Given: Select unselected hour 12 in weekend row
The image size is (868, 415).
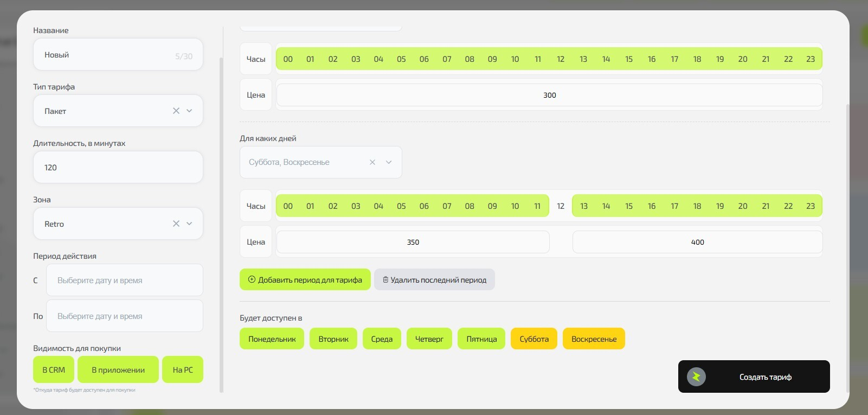Looking at the screenshot, I should point(561,206).
